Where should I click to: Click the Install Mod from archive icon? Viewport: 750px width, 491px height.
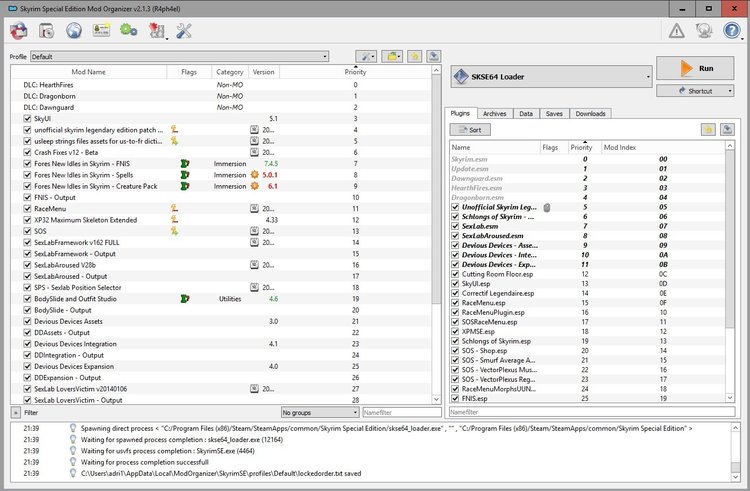[x=46, y=31]
